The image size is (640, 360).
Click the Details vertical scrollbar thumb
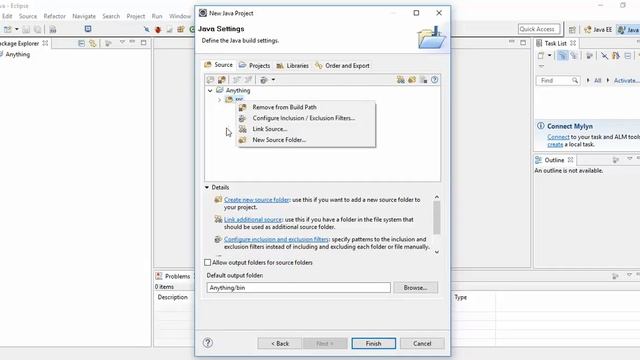click(x=437, y=218)
